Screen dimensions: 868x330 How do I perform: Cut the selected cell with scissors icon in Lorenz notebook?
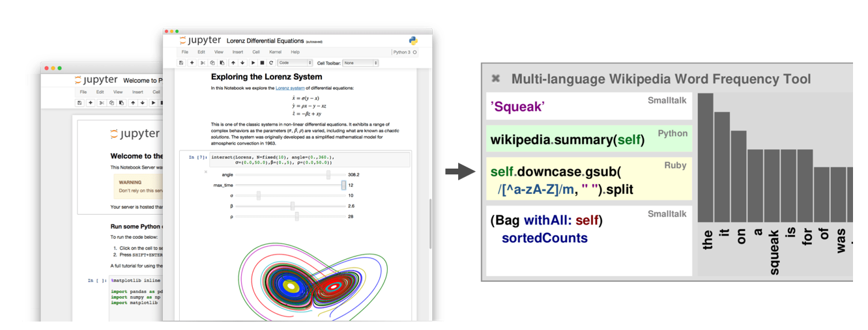[203, 63]
